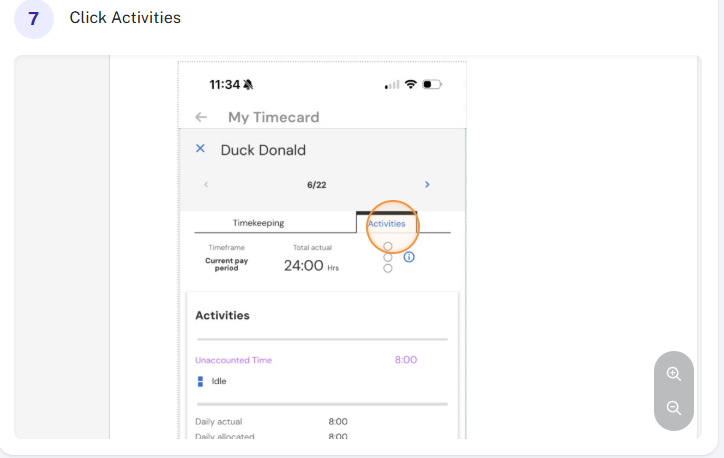Click the middle circle in the three-dot column

click(388, 258)
